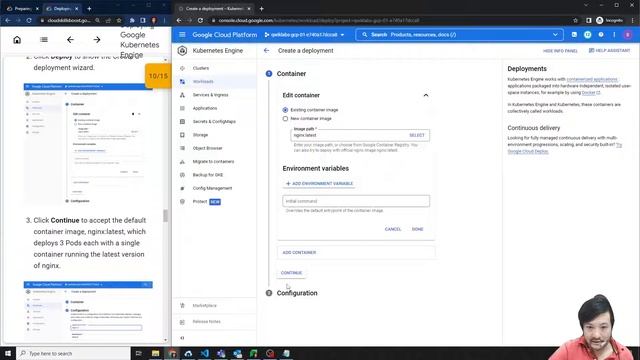This screenshot has height=360, width=640.
Task: Open File Explorer from the taskbar
Action: coord(156,353)
